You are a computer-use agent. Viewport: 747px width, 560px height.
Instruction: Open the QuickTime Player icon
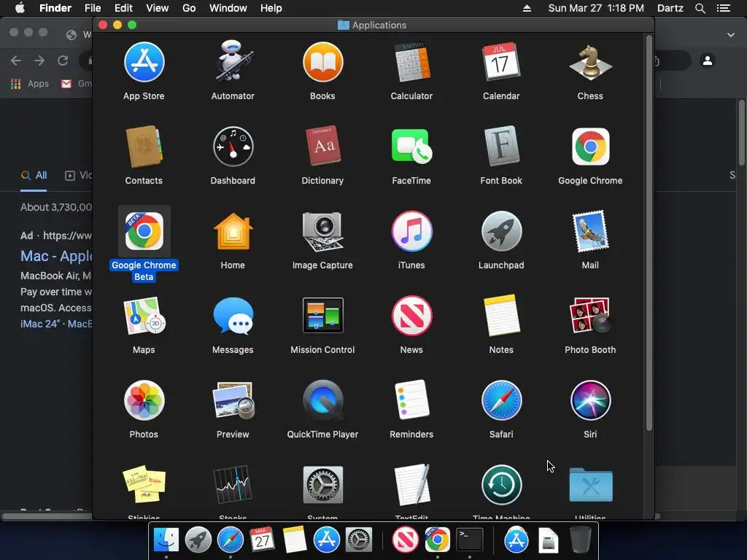click(x=322, y=400)
